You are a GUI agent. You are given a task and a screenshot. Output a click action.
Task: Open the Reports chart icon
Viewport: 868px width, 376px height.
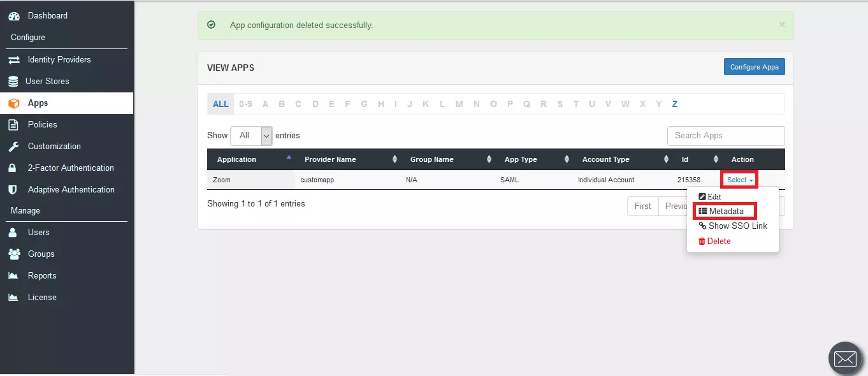pyautogui.click(x=14, y=275)
